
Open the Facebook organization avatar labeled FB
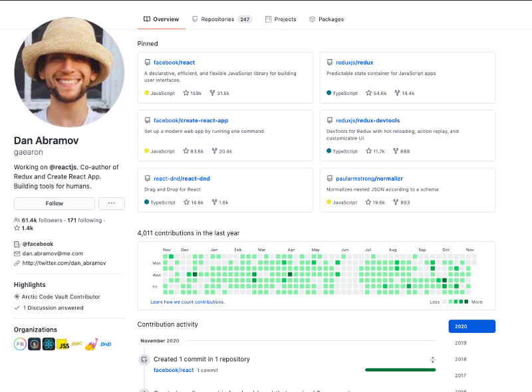pos(20,344)
